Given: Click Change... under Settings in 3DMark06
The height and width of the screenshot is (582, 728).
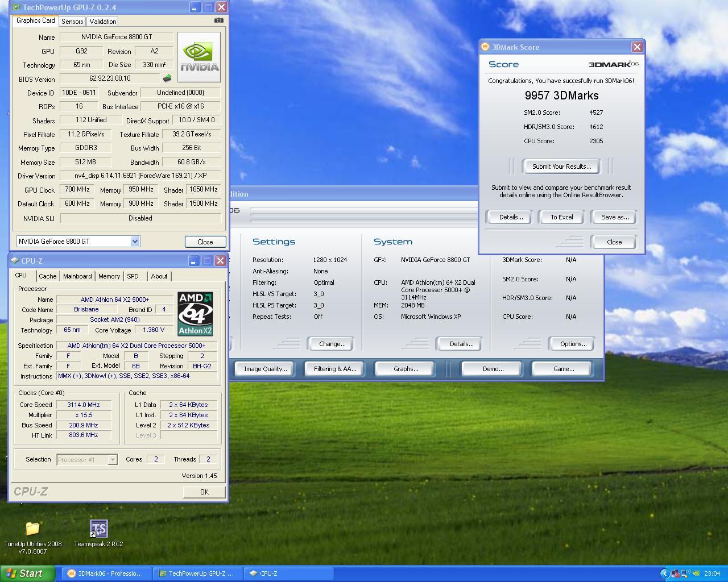Looking at the screenshot, I should pyautogui.click(x=332, y=344).
